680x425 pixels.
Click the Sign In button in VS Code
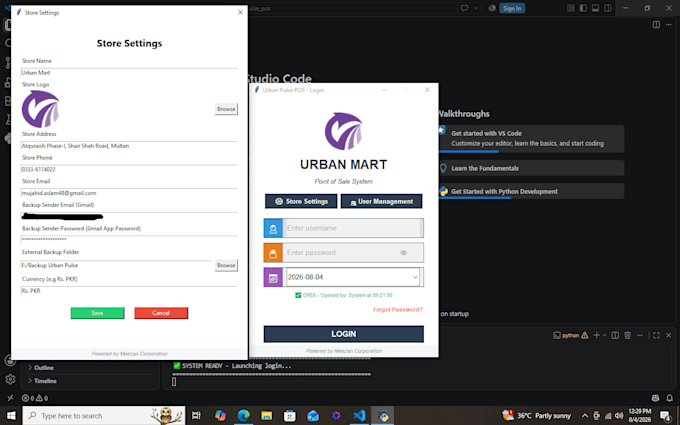click(512, 8)
